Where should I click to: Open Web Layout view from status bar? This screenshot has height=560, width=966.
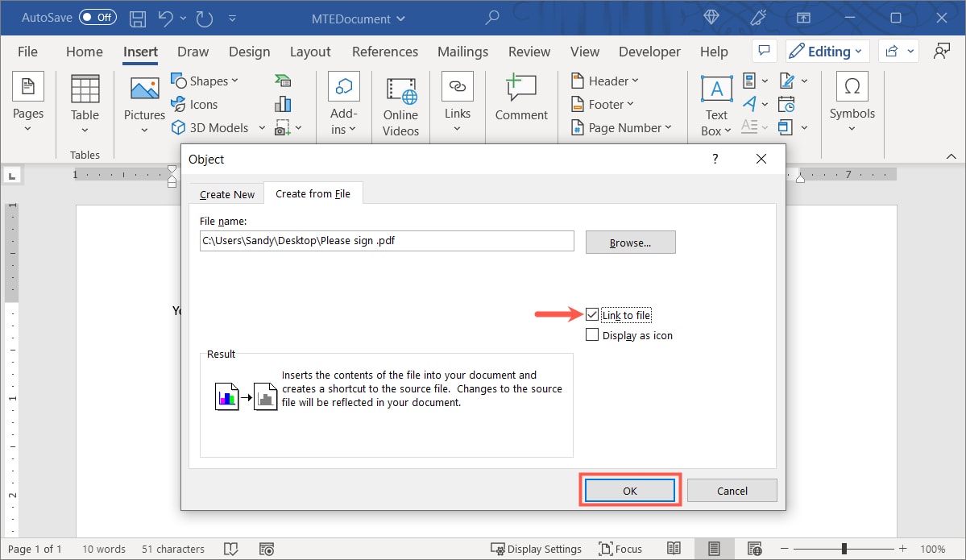[x=754, y=549]
